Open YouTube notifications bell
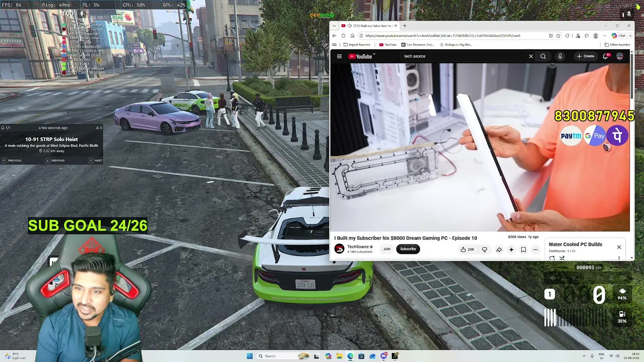 click(x=606, y=56)
